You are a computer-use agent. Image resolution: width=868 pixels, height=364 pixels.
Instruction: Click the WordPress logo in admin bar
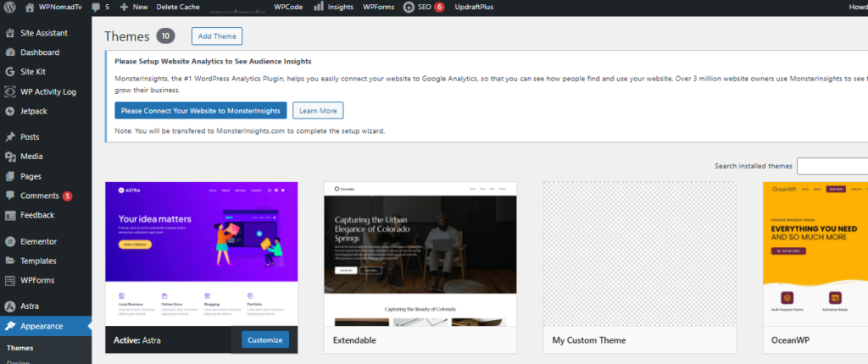[10, 7]
